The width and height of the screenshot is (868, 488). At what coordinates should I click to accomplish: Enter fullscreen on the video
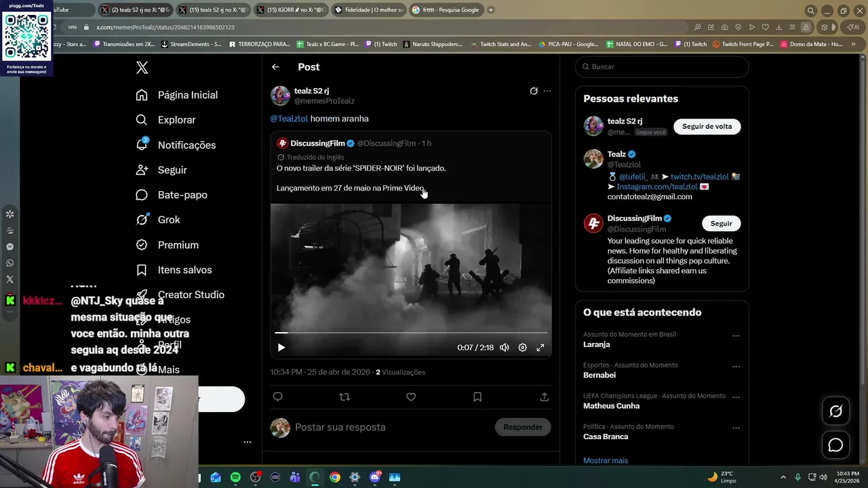[x=540, y=348]
